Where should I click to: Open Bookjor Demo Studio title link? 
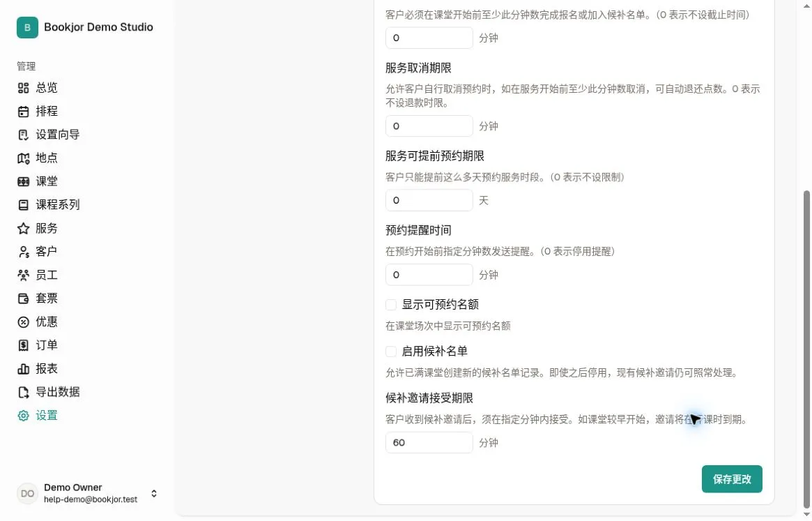[x=98, y=27]
